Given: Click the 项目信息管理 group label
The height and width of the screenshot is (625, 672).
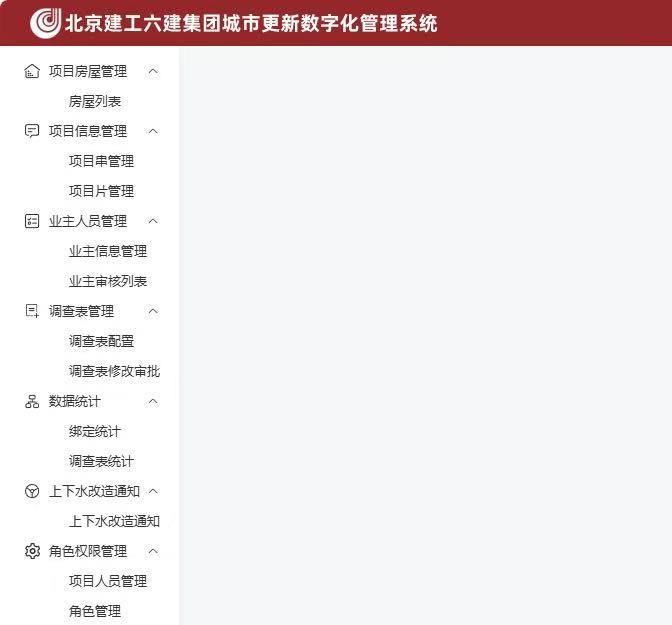Looking at the screenshot, I should [x=88, y=131].
